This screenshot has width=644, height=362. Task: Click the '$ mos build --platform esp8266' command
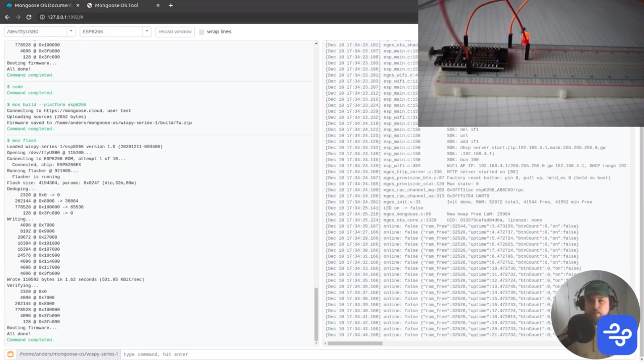tap(47, 105)
